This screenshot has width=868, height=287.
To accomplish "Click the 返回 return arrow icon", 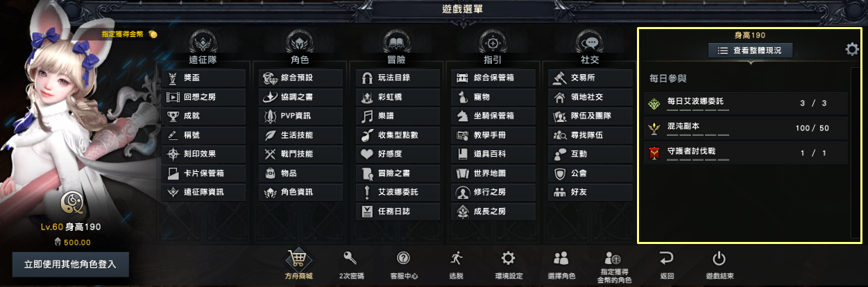I will pyautogui.click(x=667, y=258).
